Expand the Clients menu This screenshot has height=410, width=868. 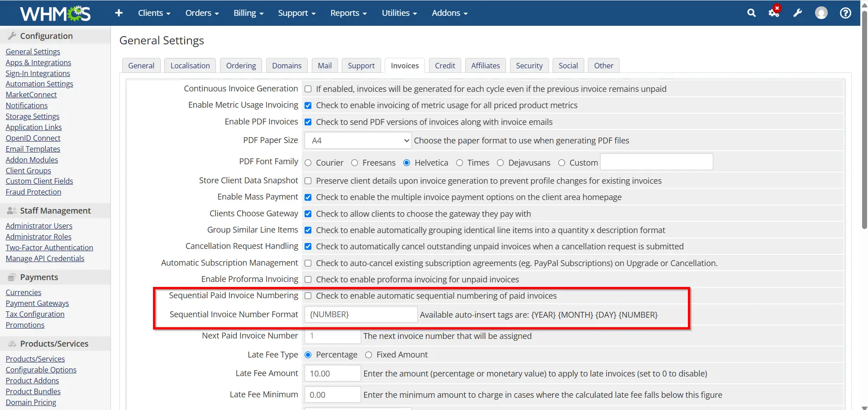tap(154, 13)
